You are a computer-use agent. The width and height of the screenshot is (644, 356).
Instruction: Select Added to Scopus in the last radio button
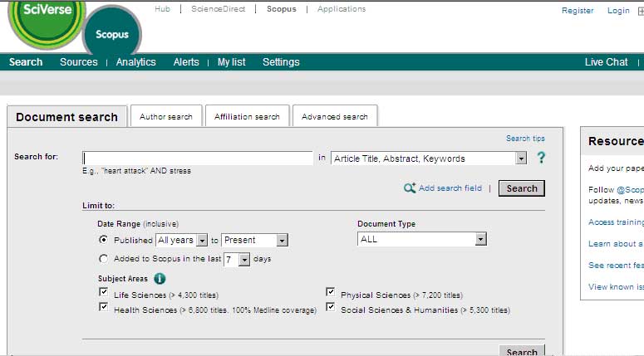click(104, 258)
